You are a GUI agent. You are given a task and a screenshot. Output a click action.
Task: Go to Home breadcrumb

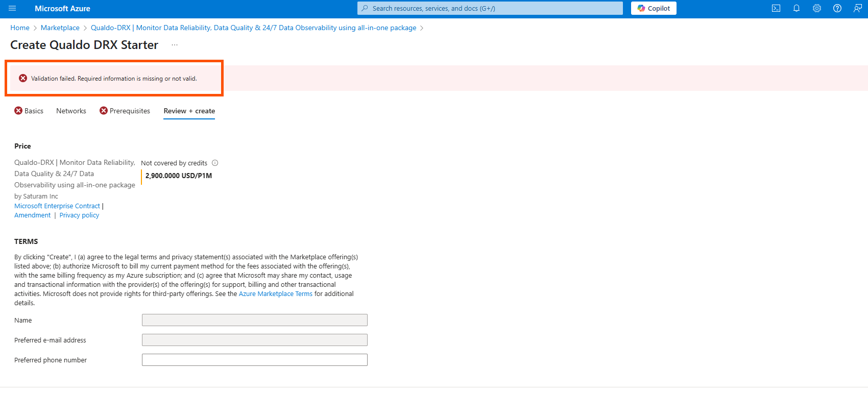[x=20, y=28]
